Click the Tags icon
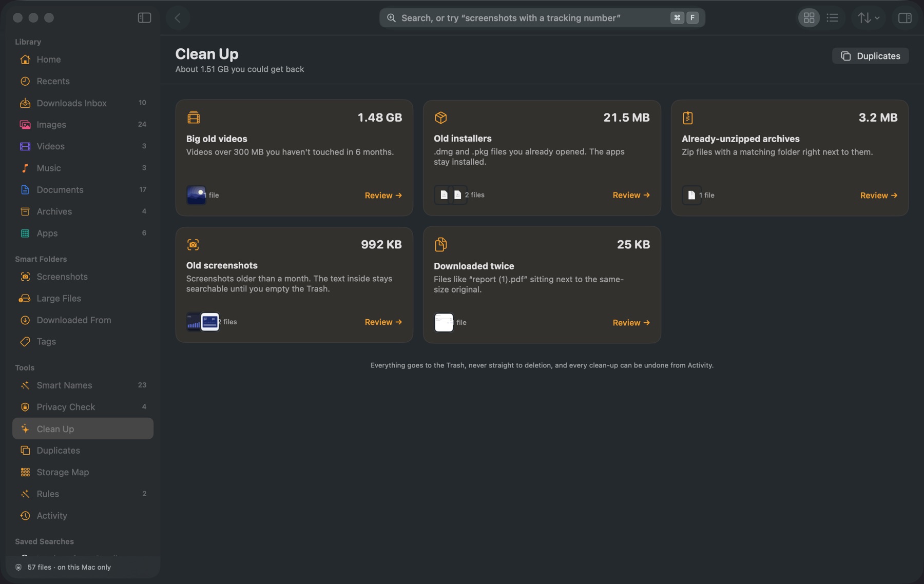Image resolution: width=924 pixels, height=584 pixels. (25, 342)
